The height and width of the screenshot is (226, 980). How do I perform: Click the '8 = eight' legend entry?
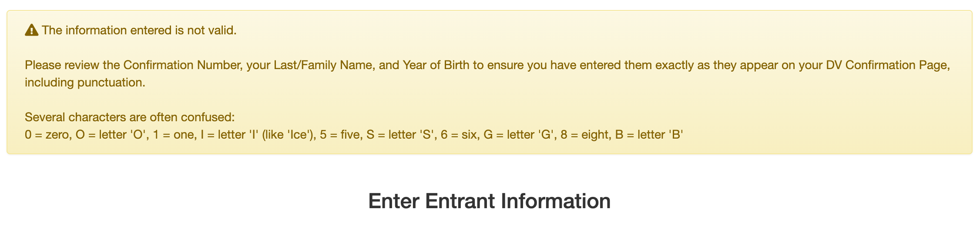[x=585, y=135]
